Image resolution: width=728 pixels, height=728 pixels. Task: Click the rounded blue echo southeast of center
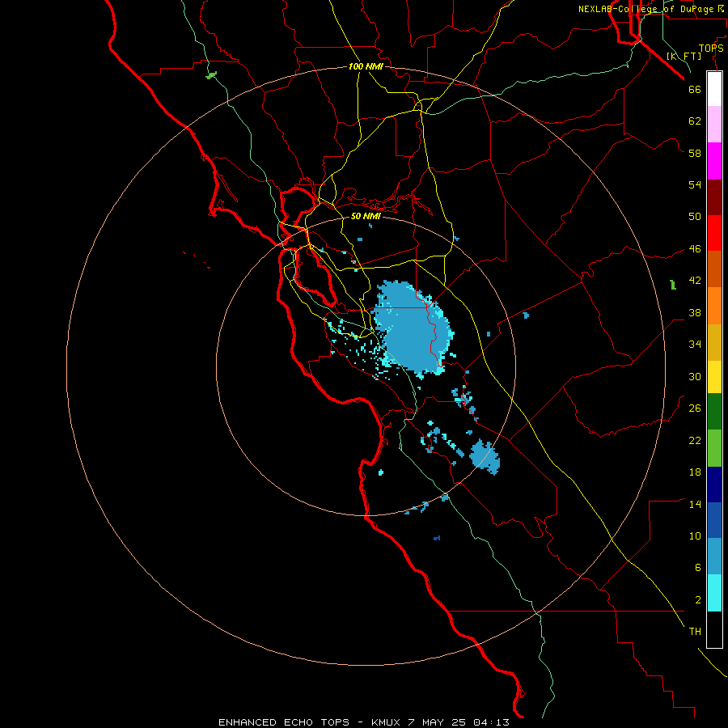(485, 457)
